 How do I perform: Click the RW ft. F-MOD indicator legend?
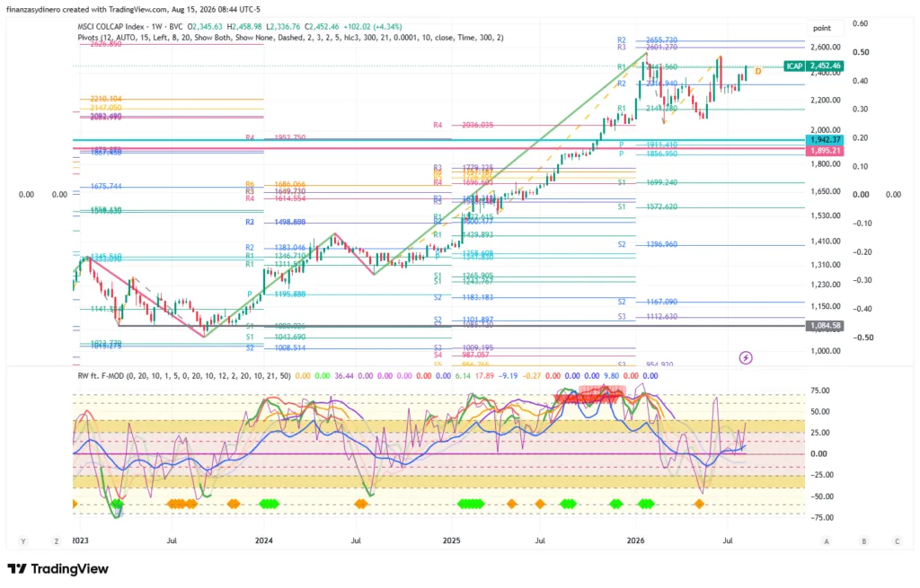point(183,376)
